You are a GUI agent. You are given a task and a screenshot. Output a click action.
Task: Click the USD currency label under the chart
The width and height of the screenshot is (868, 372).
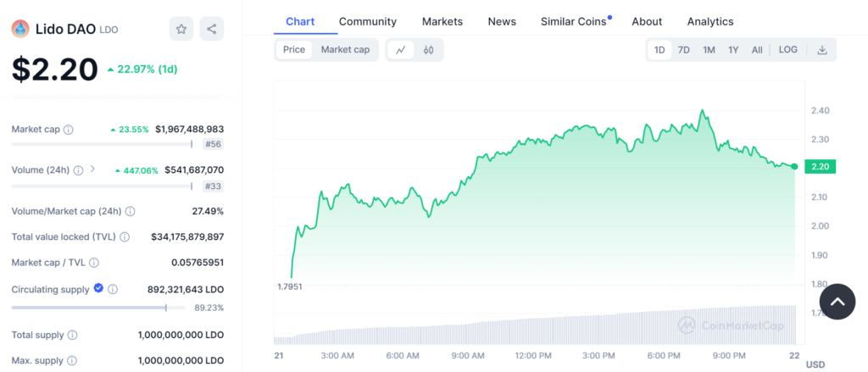[815, 364]
